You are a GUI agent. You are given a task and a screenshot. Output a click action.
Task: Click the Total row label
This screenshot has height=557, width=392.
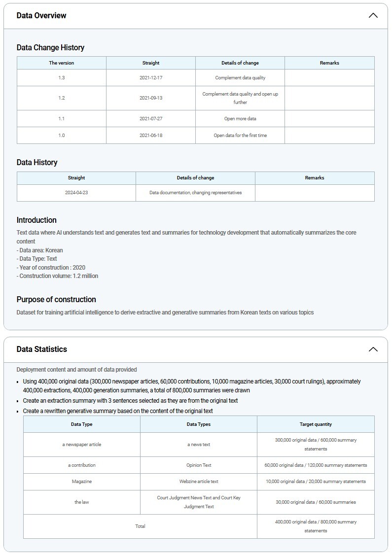141,526
